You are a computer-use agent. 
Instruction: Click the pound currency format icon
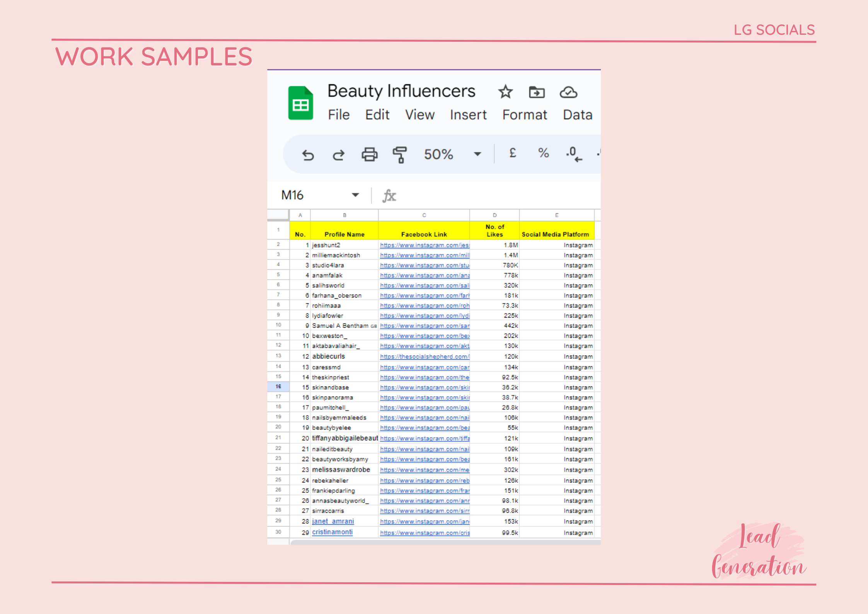(513, 153)
